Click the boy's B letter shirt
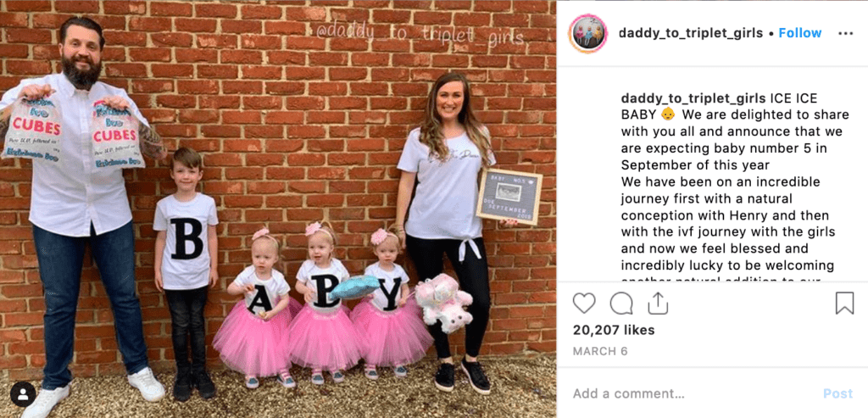The height and width of the screenshot is (418, 868). [x=186, y=238]
